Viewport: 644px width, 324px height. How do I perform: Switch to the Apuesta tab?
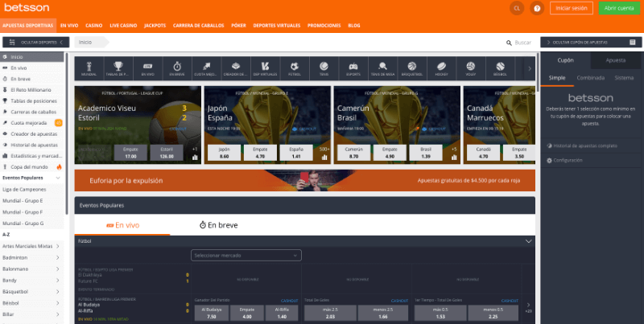(616, 60)
